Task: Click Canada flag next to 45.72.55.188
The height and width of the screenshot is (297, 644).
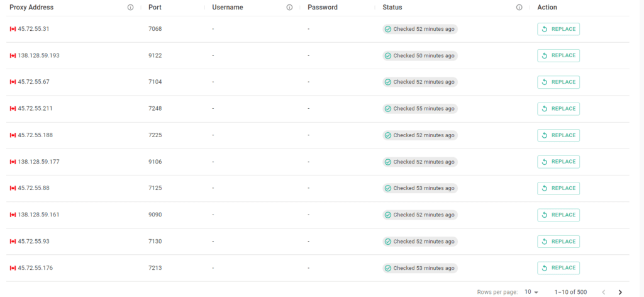Action: 13,135
